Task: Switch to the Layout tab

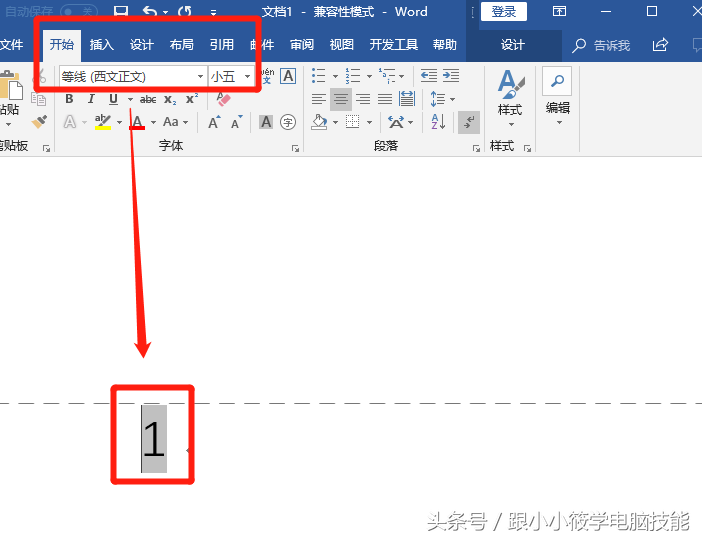Action: [181, 45]
